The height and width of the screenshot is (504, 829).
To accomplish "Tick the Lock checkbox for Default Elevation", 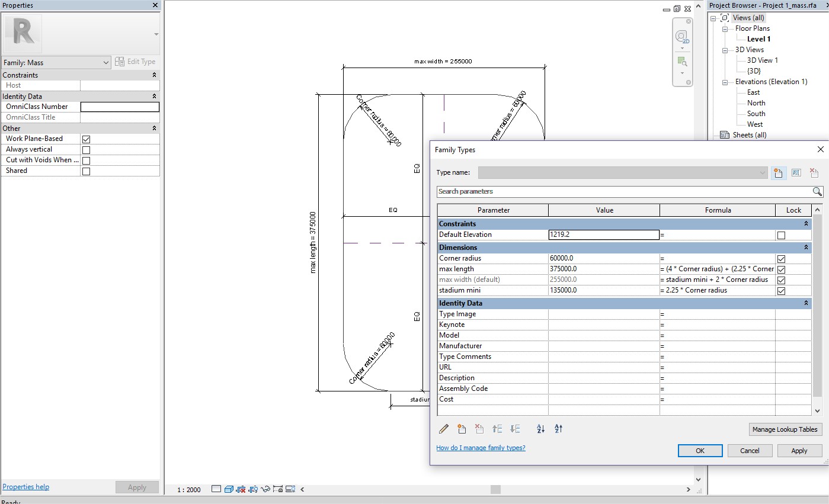I will (x=781, y=235).
